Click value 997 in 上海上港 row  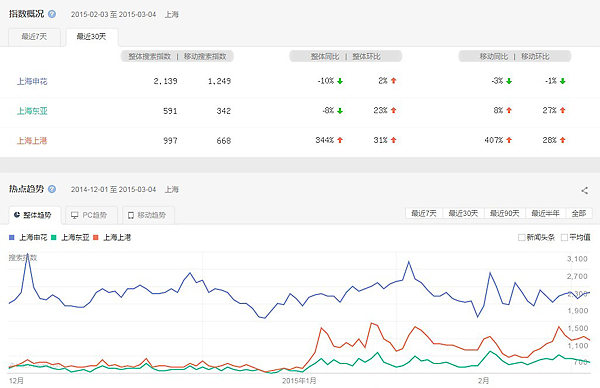click(170, 140)
